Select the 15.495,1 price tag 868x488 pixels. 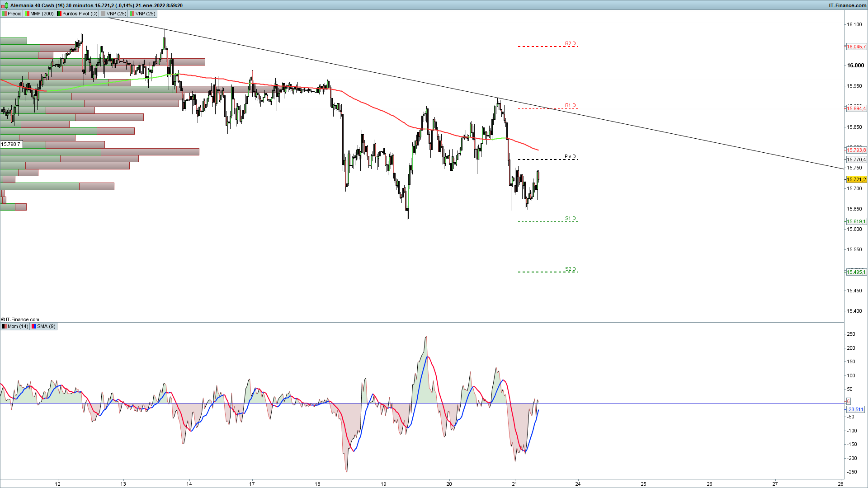click(x=856, y=272)
